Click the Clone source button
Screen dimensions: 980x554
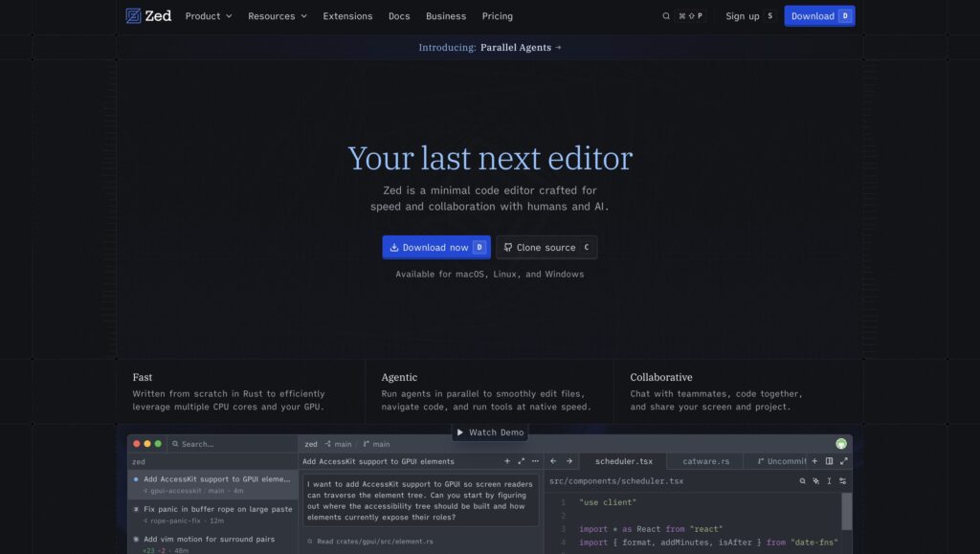click(x=546, y=247)
